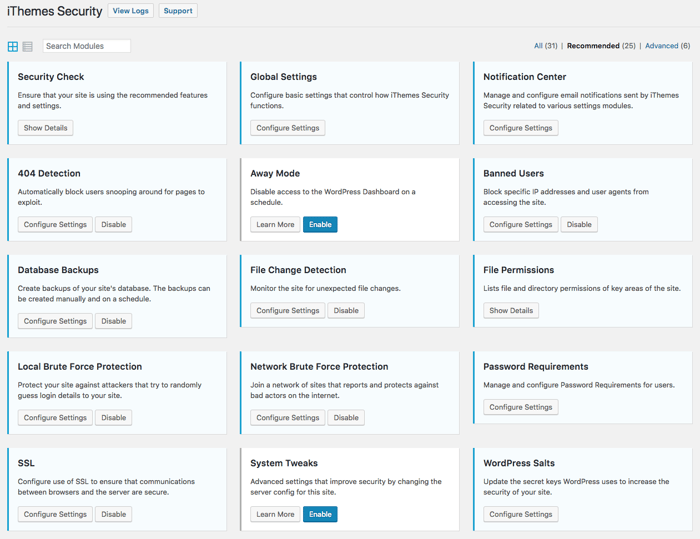The width and height of the screenshot is (700, 539).
Task: Open Notification Center Configure Settings
Action: point(520,128)
